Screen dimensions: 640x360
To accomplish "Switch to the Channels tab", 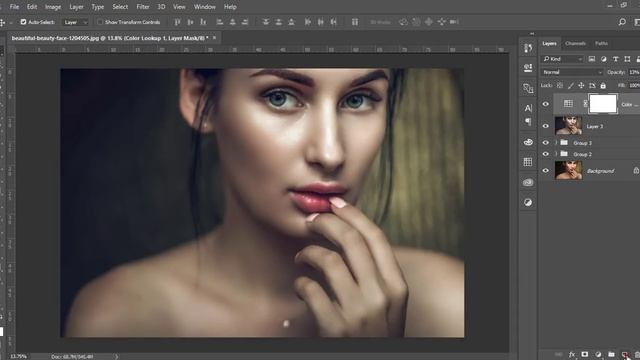I will [576, 43].
